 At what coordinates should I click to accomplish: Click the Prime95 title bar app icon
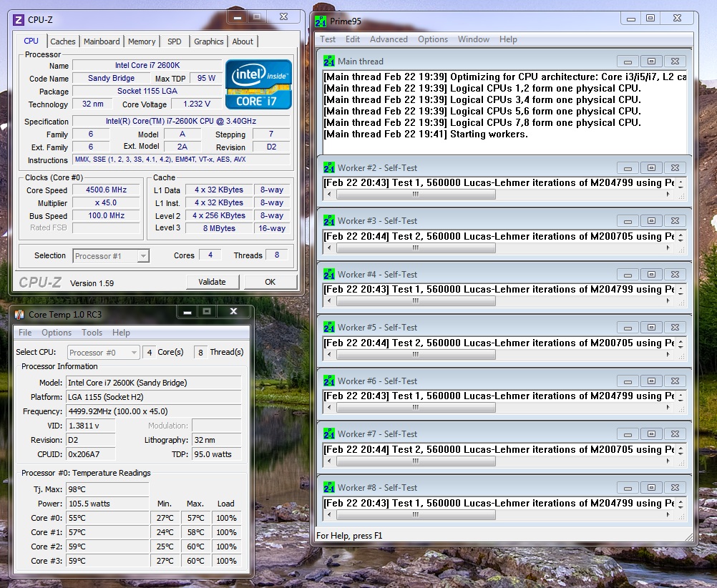pyautogui.click(x=321, y=21)
